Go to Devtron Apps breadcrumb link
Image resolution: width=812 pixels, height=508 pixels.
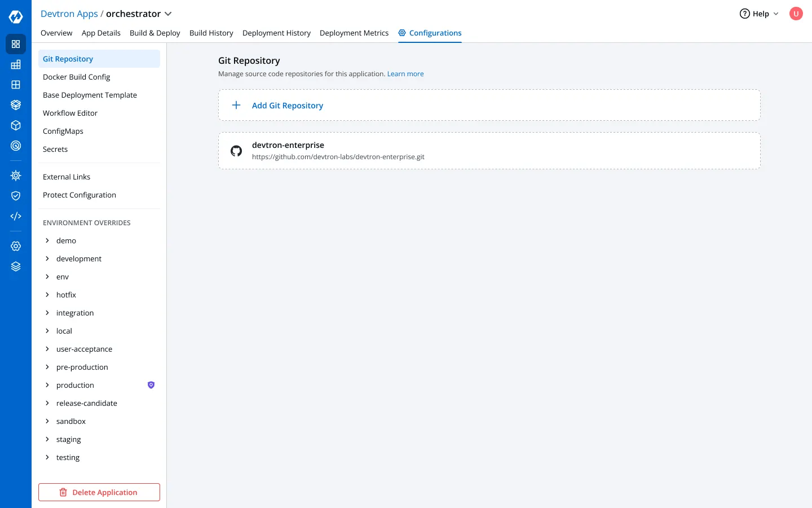(69, 14)
